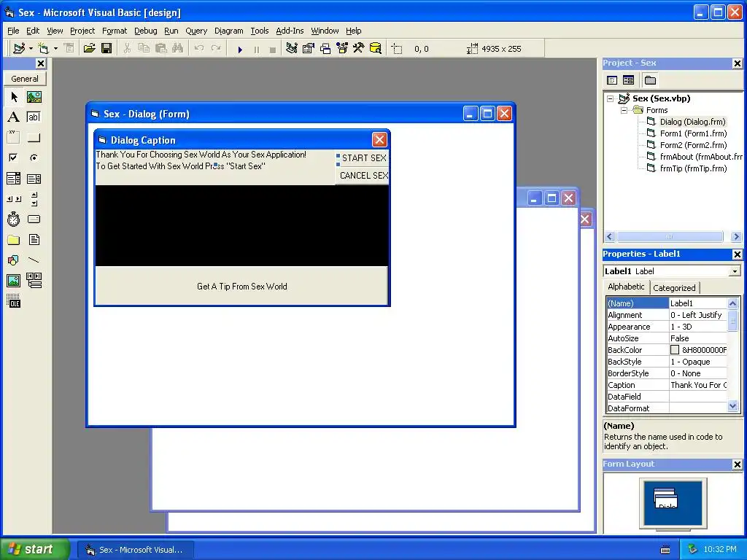Select the Pointer tool in toolbox
747x560 pixels.
point(14,97)
